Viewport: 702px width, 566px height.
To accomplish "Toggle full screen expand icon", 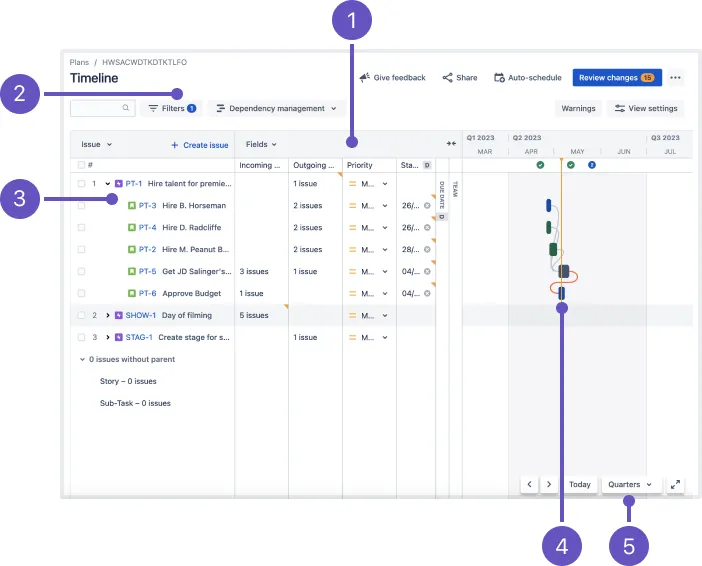I will (675, 484).
